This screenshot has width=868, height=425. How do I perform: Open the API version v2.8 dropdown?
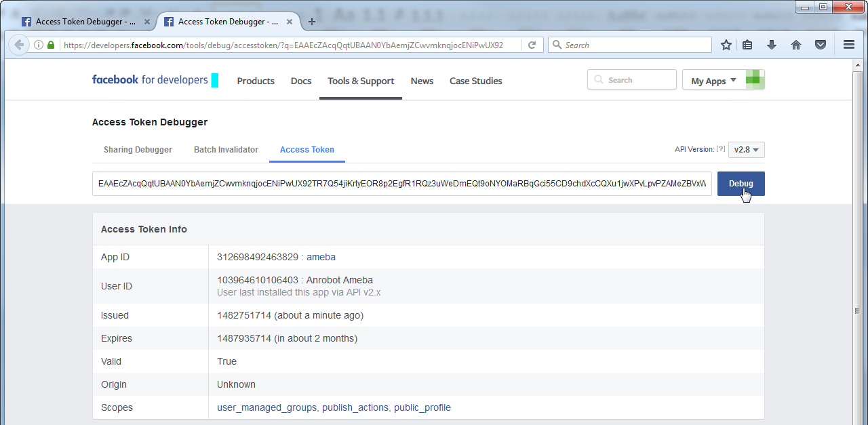pyautogui.click(x=747, y=150)
